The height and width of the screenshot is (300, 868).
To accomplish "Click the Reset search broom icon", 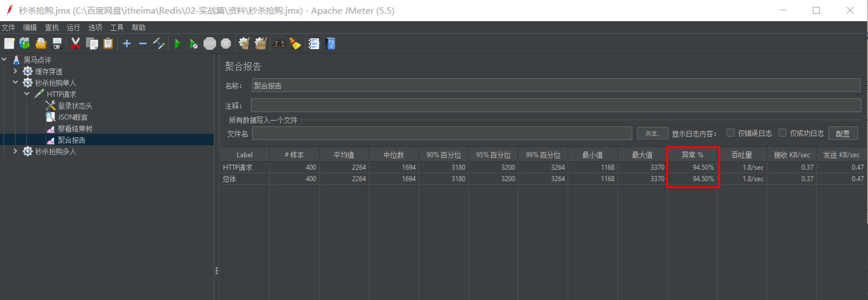I will pos(295,43).
